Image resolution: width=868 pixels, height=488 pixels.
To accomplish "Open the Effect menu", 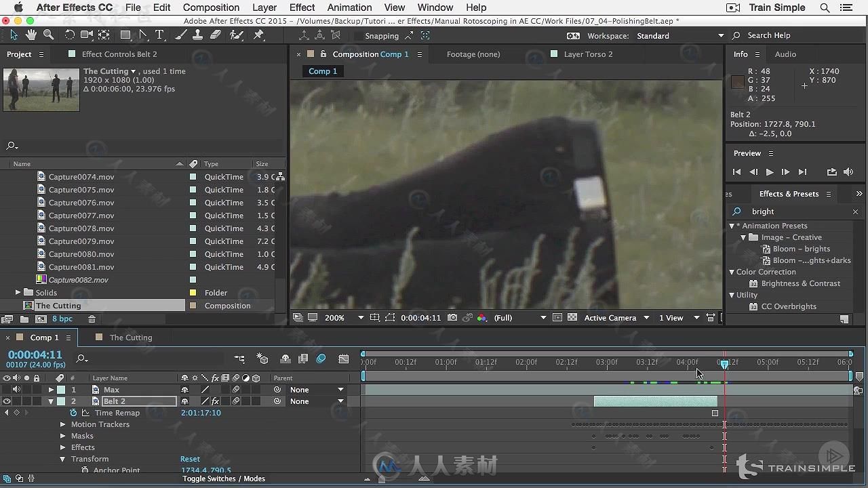I will (x=302, y=7).
